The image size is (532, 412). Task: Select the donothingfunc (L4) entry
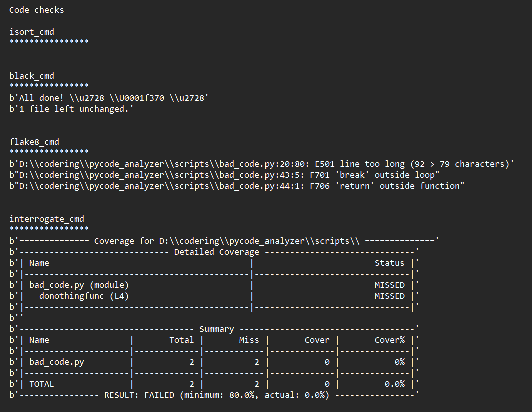click(x=75, y=296)
